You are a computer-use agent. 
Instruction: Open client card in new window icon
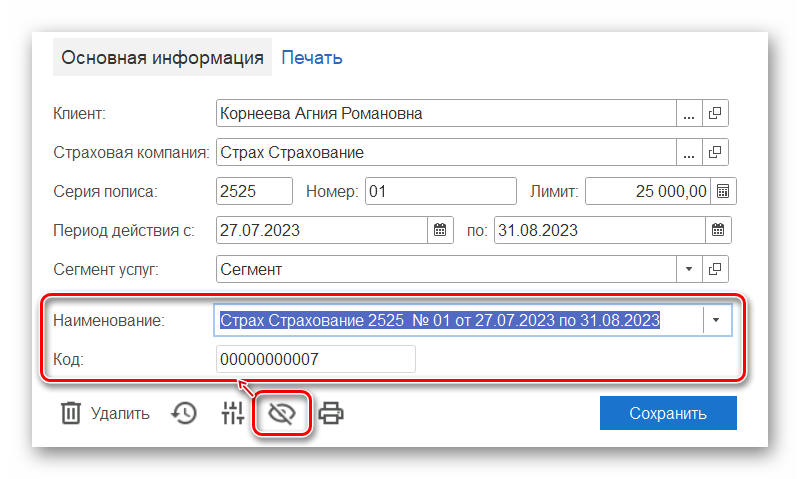tap(715, 113)
